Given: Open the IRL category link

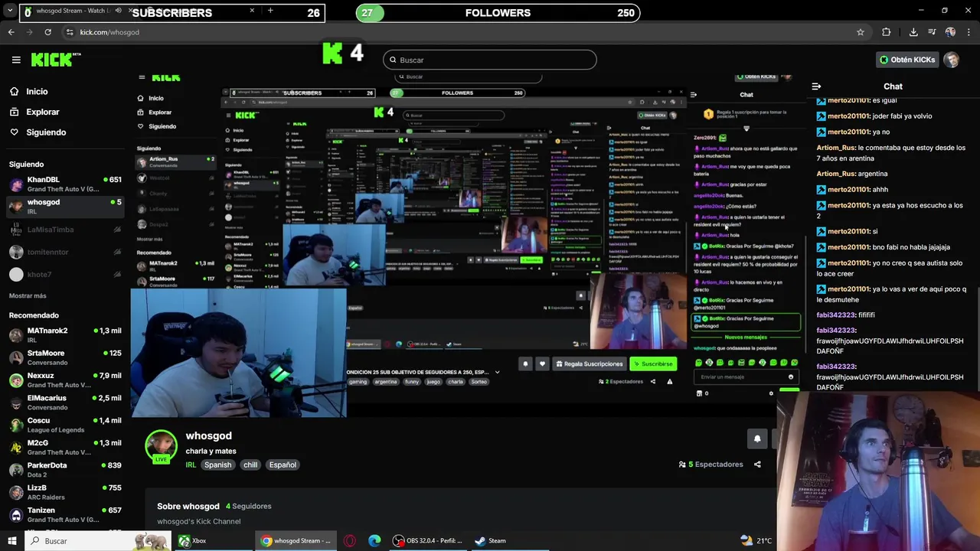Looking at the screenshot, I should point(191,465).
